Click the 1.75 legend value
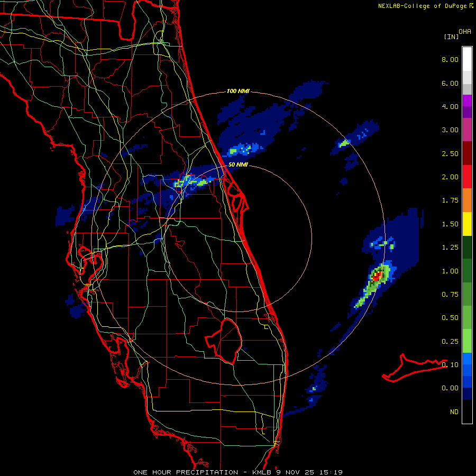 pos(450,200)
